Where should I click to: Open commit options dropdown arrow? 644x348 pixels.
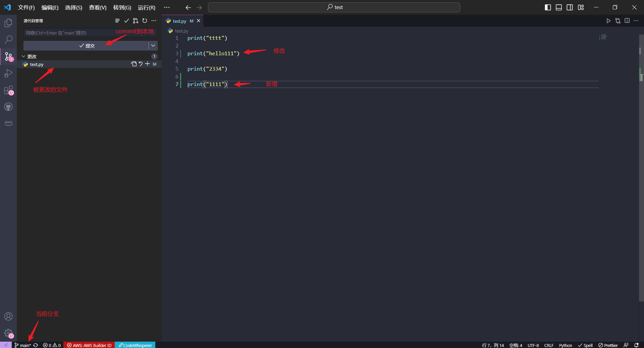pyautogui.click(x=153, y=46)
